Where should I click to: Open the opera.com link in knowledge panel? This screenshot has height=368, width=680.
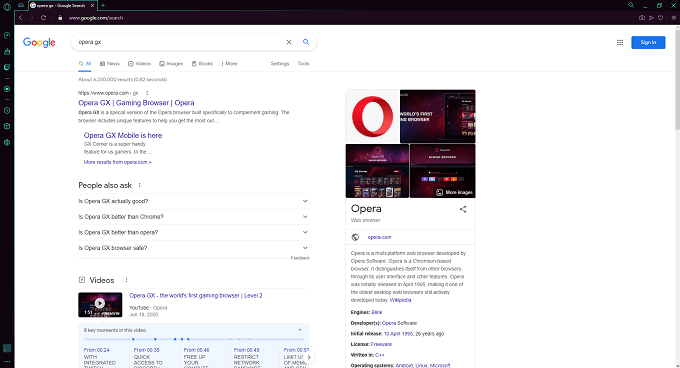point(379,237)
